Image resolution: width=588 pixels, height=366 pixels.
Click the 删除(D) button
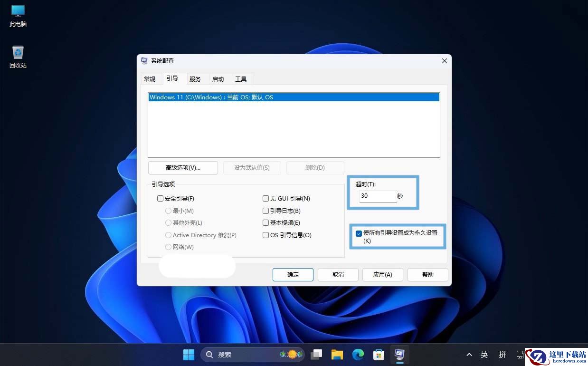point(315,168)
